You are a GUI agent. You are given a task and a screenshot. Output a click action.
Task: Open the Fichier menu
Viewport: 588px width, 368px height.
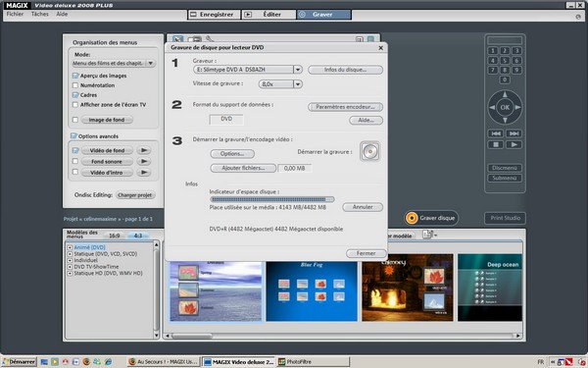pyautogui.click(x=15, y=14)
